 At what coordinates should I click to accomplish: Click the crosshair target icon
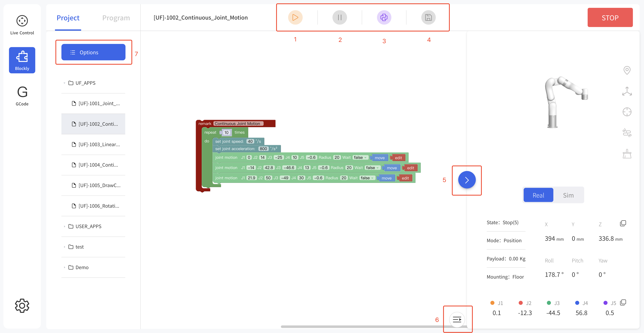pos(627,112)
